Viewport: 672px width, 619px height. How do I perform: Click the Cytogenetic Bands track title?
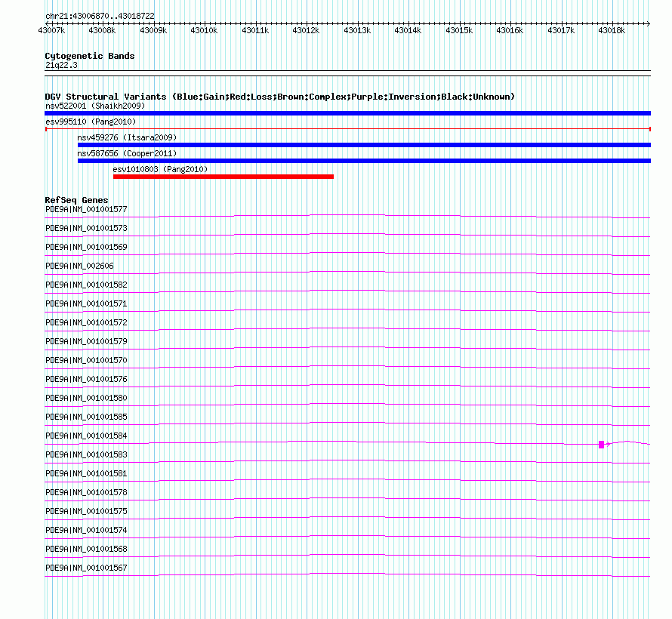click(90, 56)
